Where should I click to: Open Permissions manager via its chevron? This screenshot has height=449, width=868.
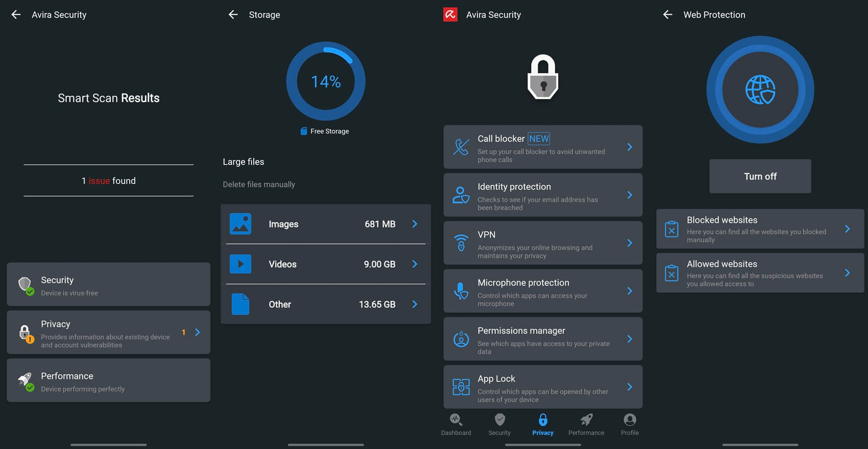click(630, 339)
